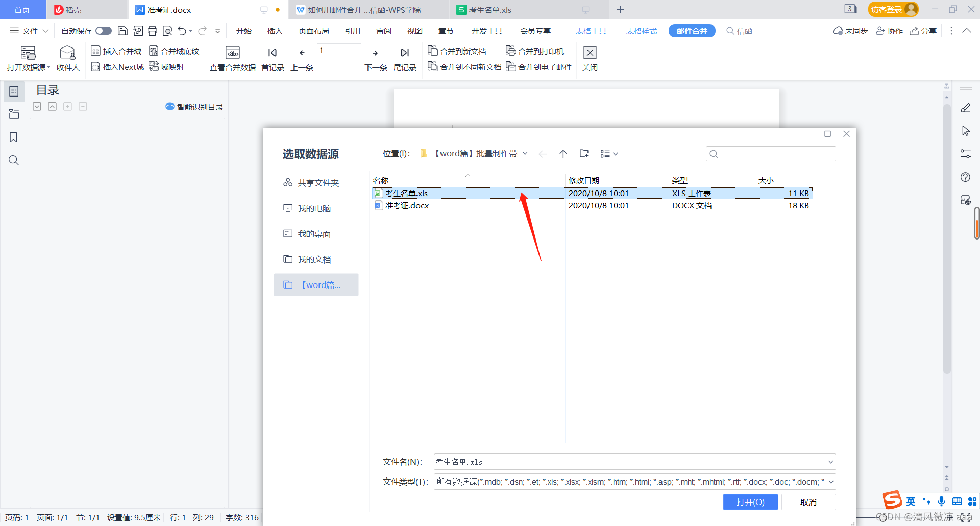Select 考生名单.xls in the file list
980x526 pixels.
pyautogui.click(x=406, y=193)
